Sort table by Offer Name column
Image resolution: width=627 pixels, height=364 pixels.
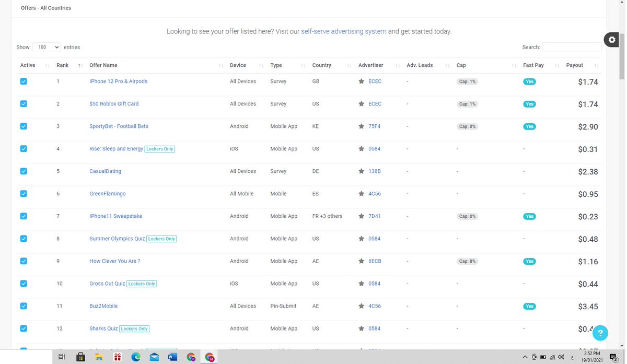pos(155,65)
